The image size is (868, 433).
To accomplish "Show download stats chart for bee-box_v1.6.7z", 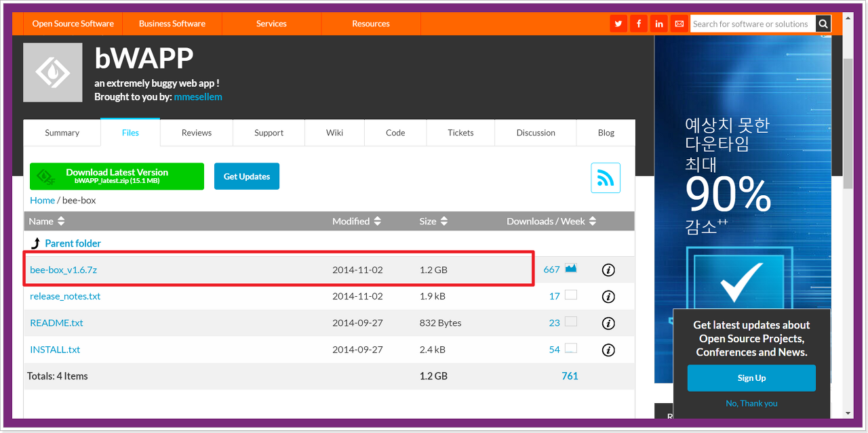I will [x=571, y=268].
